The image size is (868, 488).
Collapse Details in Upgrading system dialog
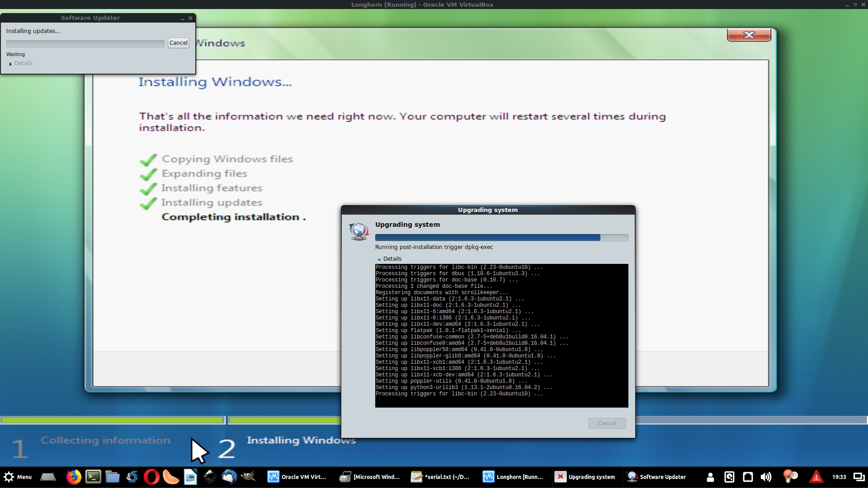389,259
